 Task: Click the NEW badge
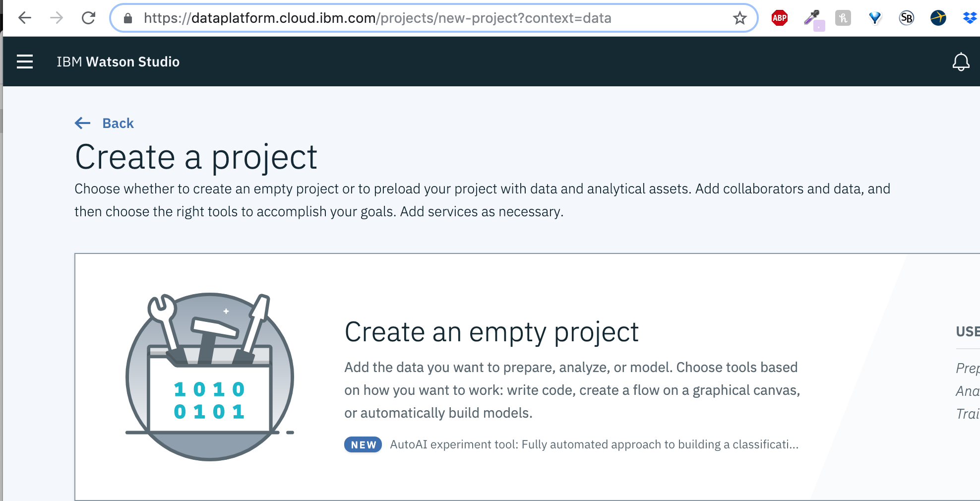coord(363,444)
